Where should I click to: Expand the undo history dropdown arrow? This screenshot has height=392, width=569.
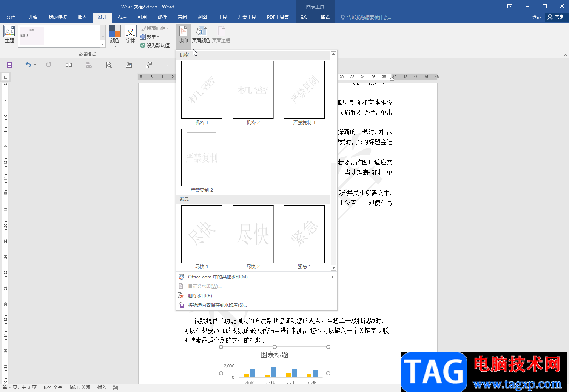[x=35, y=65]
